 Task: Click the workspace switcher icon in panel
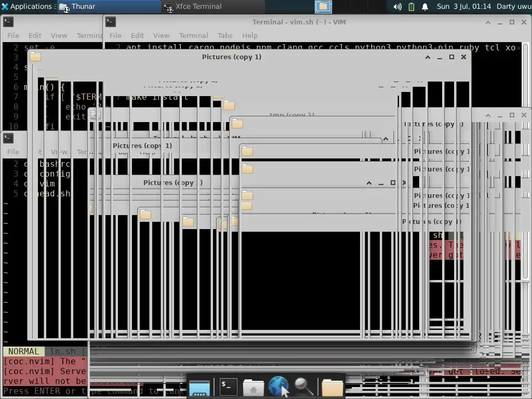[x=323, y=6]
